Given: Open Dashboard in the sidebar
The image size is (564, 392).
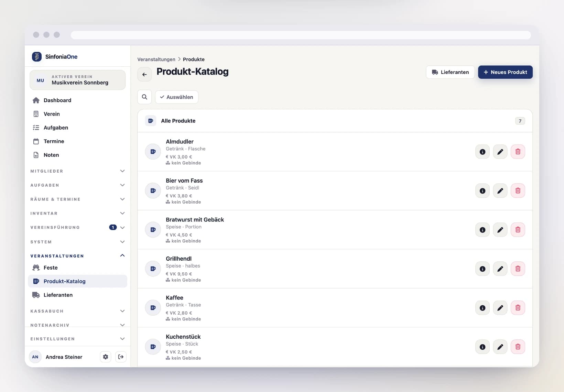Looking at the screenshot, I should 78,100.
